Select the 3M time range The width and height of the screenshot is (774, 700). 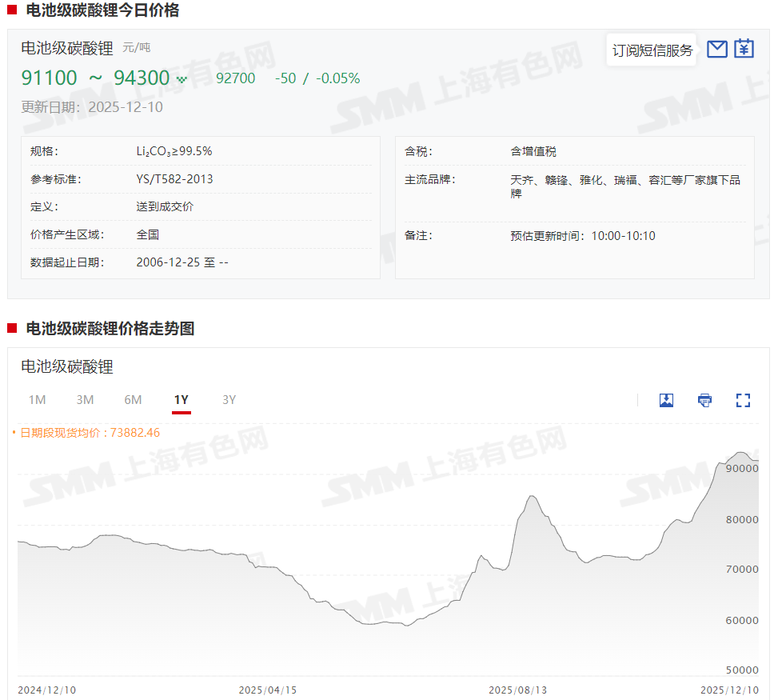(x=85, y=400)
